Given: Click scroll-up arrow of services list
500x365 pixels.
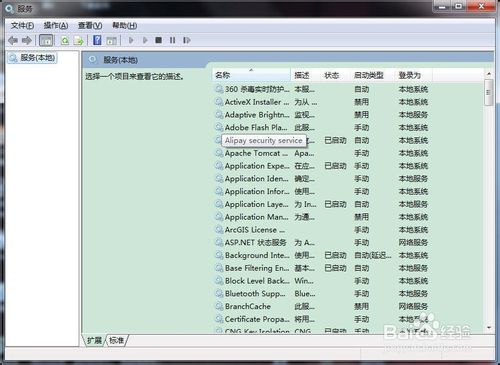Looking at the screenshot, I should click(x=489, y=74).
